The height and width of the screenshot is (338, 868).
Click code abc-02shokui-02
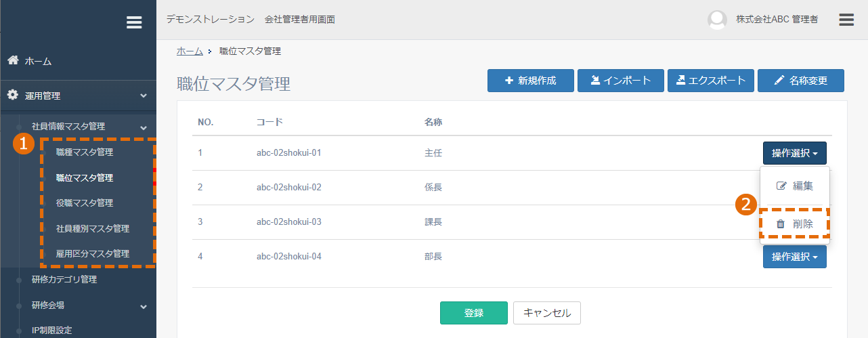point(288,188)
